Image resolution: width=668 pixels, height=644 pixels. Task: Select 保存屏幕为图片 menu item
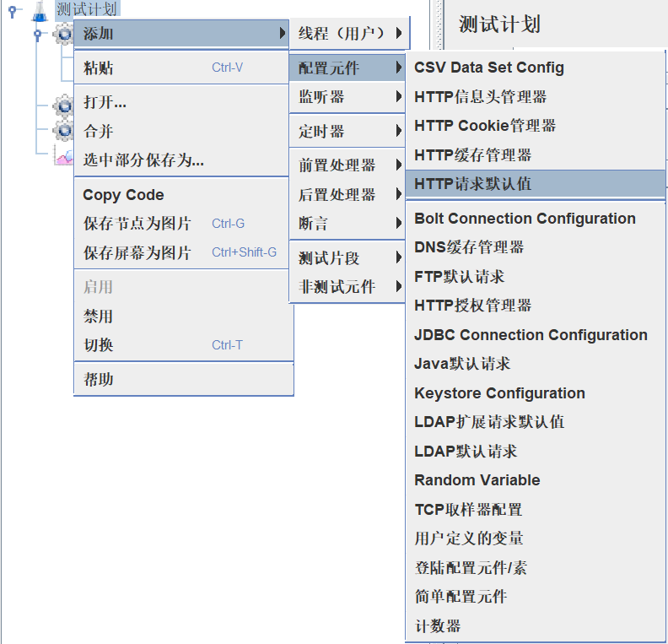[181, 252]
